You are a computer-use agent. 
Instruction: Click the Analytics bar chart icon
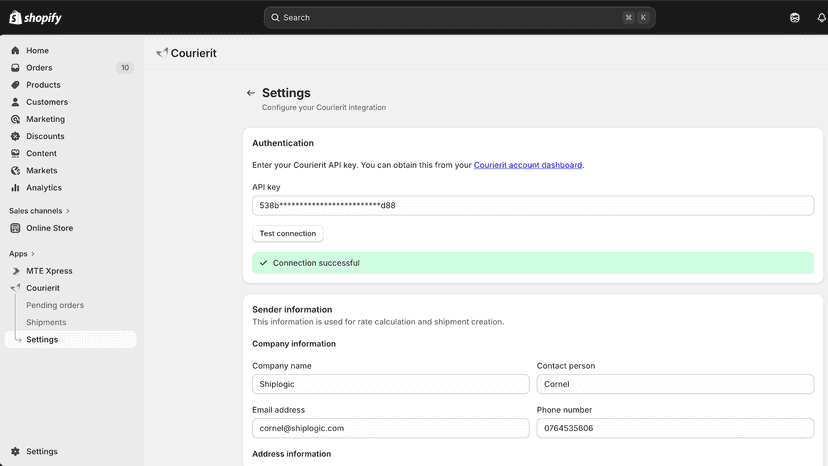(15, 188)
